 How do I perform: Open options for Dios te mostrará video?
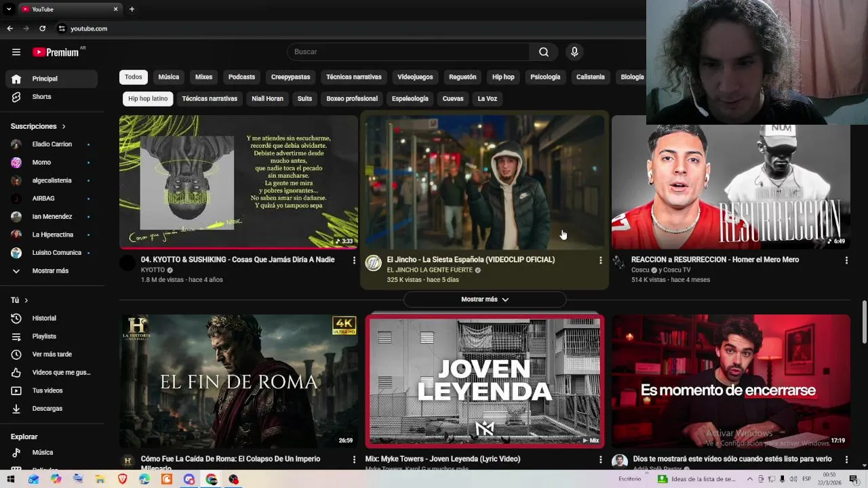(846, 460)
